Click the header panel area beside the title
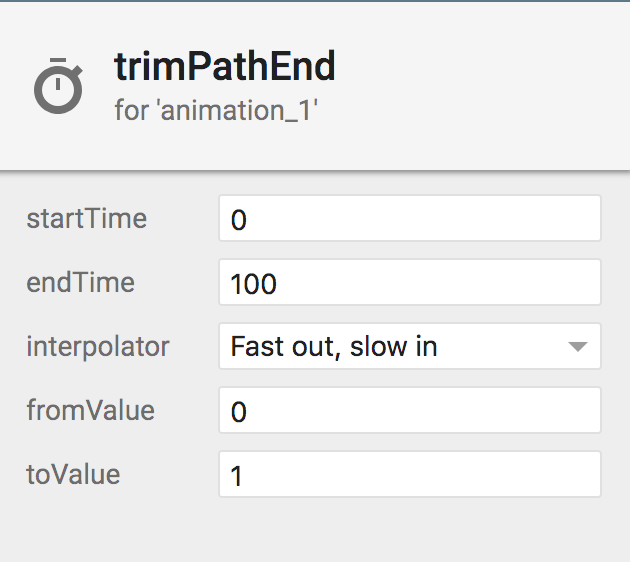 [482, 86]
